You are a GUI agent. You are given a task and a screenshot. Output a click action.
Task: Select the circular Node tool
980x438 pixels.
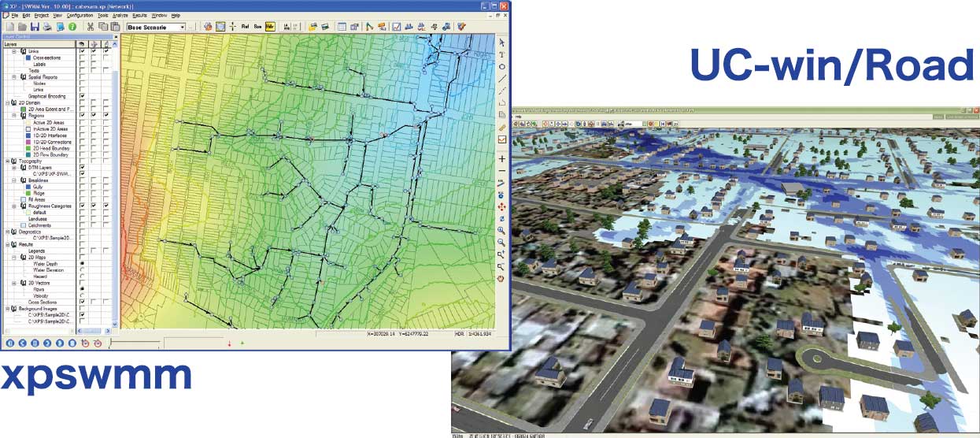pos(502,66)
